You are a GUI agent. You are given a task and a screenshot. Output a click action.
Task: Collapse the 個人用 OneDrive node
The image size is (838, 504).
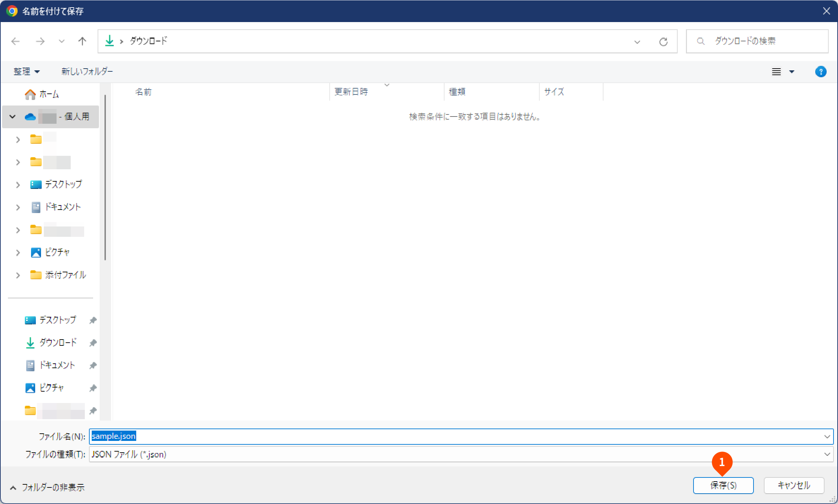12,117
